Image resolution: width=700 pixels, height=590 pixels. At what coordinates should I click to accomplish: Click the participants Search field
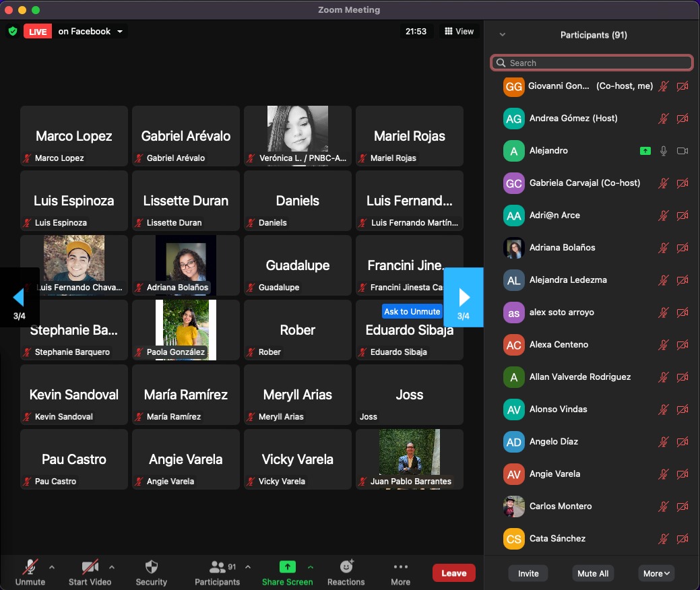tap(592, 63)
